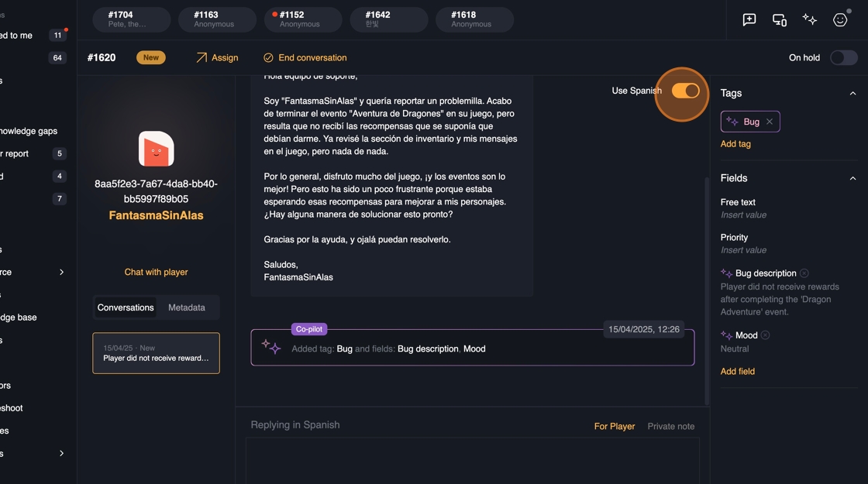Click the AI sparkles icon in top bar
Viewport: 868px width, 484px height.
[809, 19]
